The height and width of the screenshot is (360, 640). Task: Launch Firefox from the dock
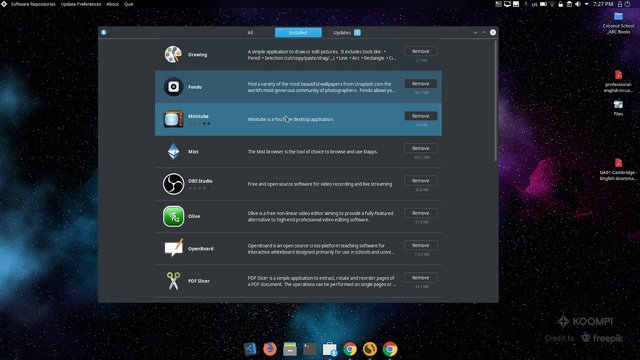[270, 349]
